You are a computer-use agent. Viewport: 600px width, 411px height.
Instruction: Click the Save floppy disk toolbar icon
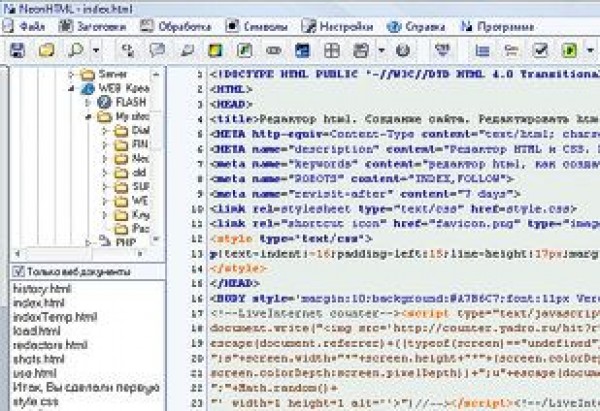pyautogui.click(x=17, y=50)
